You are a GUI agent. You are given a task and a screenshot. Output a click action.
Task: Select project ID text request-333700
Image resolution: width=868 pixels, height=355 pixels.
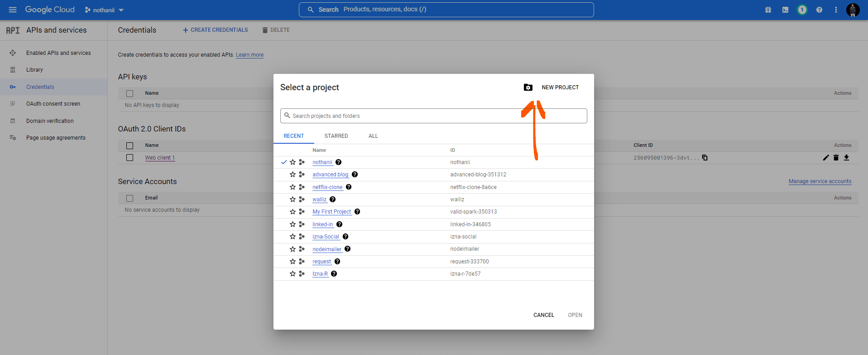pyautogui.click(x=470, y=262)
